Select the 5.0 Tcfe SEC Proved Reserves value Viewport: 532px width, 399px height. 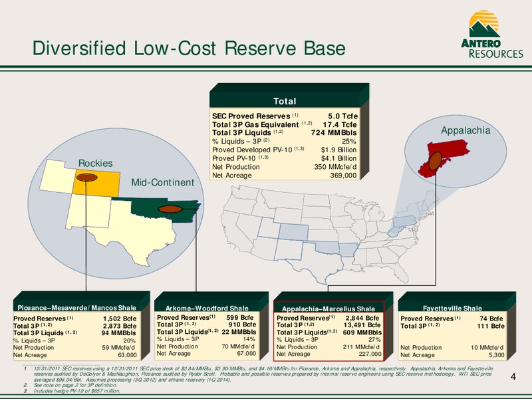(342, 116)
